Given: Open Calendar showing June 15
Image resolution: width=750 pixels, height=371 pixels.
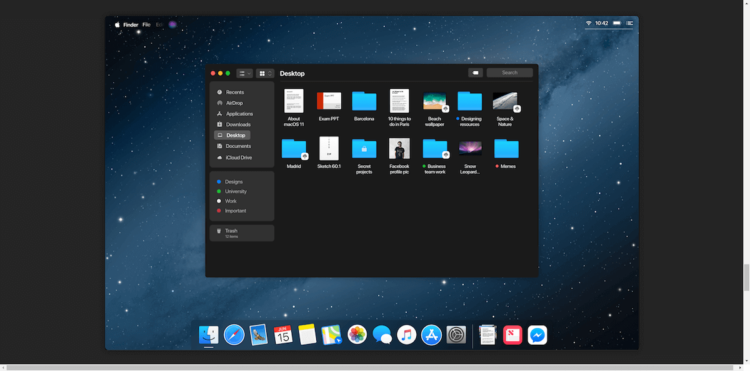Looking at the screenshot, I should click(x=283, y=335).
